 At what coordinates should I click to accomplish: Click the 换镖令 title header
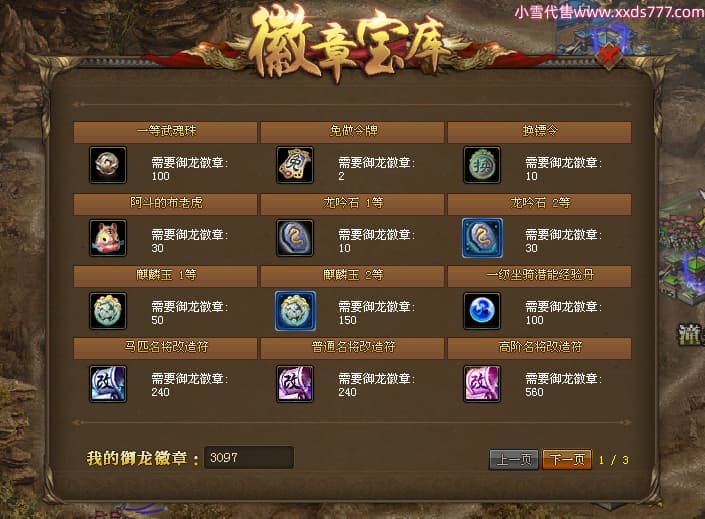540,132
